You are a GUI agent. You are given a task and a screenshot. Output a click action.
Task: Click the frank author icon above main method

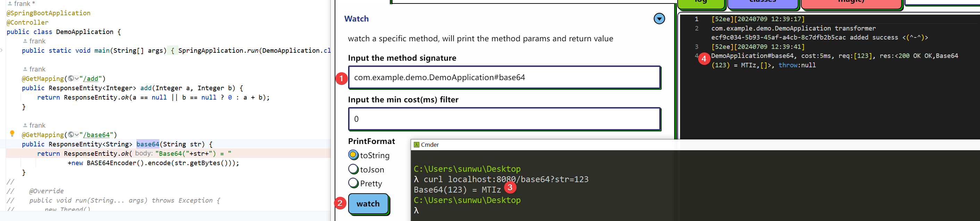[25, 41]
